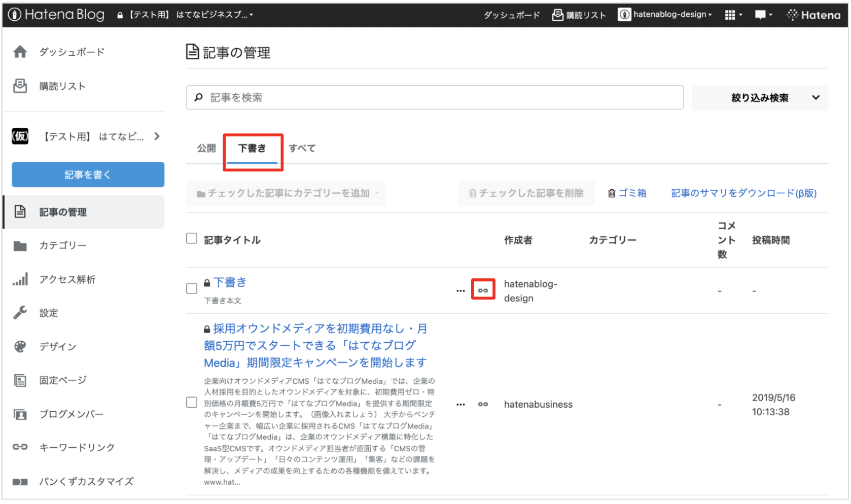
Task: Click the link icon on the 下書き row
Action: coord(483,290)
